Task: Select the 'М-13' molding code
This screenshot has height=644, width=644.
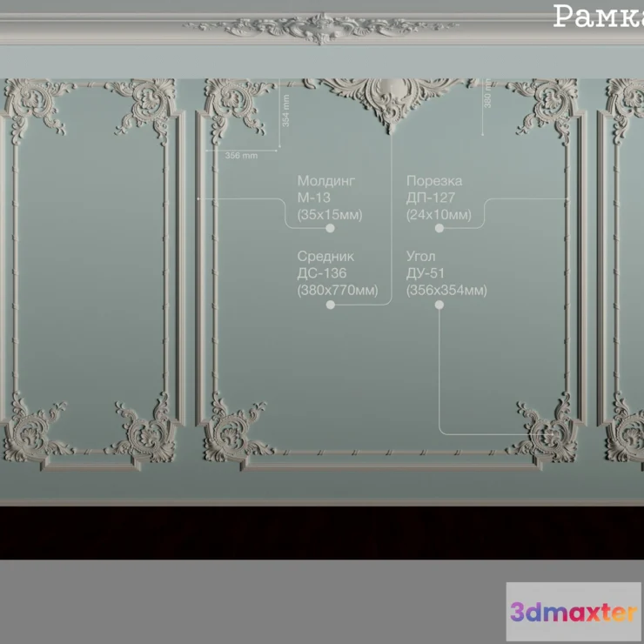Action: coord(314,198)
